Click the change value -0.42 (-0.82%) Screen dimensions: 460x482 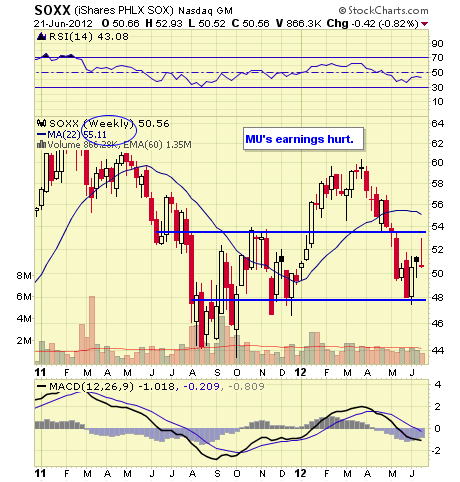tap(385, 24)
